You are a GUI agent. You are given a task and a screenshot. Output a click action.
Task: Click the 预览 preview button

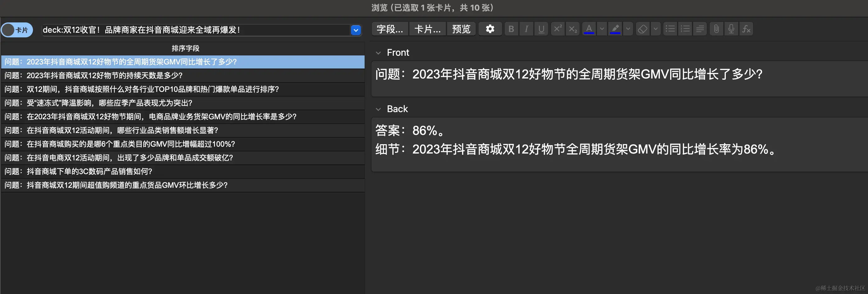pos(461,29)
